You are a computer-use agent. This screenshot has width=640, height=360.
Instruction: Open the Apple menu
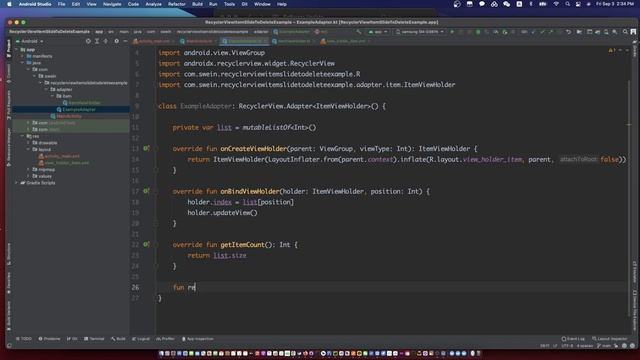click(x=9, y=4)
